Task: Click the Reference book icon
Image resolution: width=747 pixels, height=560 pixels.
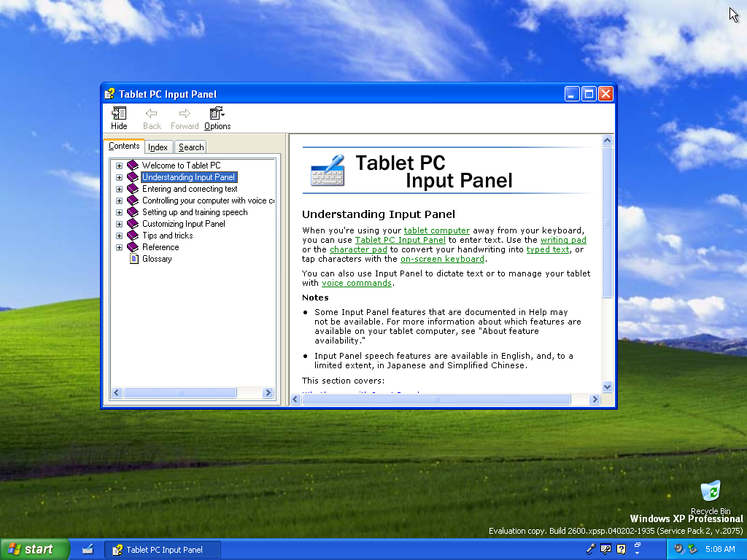Action: [x=132, y=247]
